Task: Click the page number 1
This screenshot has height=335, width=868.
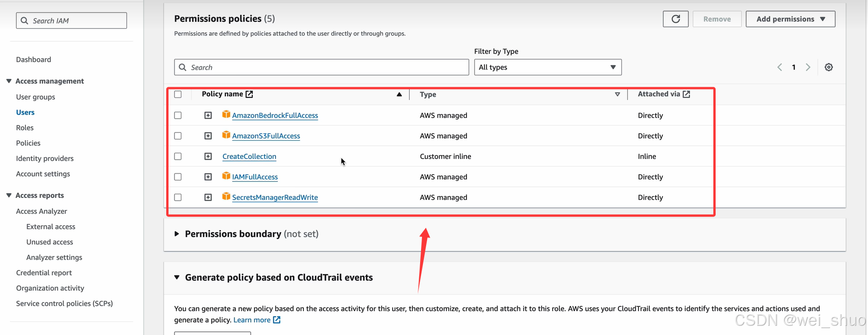Action: (794, 67)
